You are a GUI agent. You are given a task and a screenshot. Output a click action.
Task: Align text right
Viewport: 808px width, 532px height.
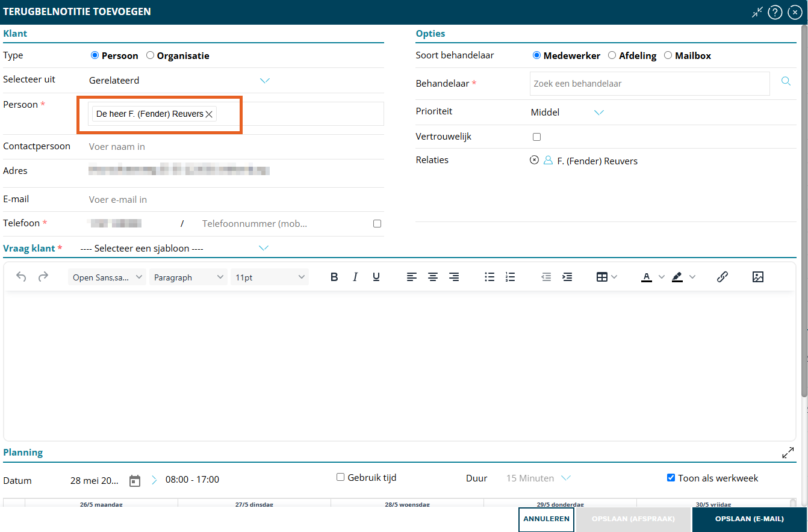pos(454,277)
